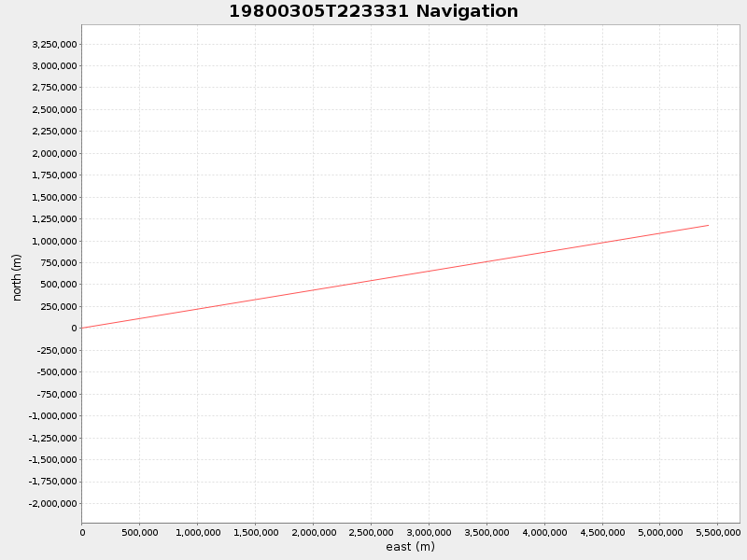The image size is (747, 560).
Task: Click the '-2,000,000' north axis tick label
Action: pyautogui.click(x=52, y=503)
